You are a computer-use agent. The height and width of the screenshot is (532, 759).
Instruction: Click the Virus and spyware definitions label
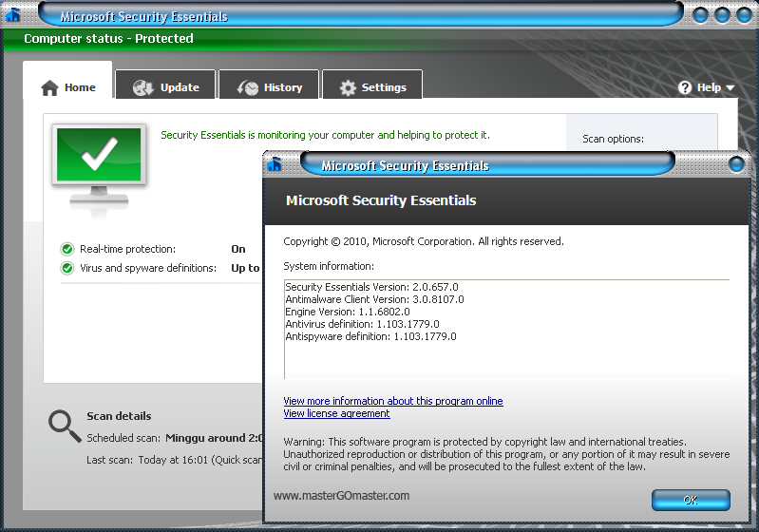tap(148, 268)
